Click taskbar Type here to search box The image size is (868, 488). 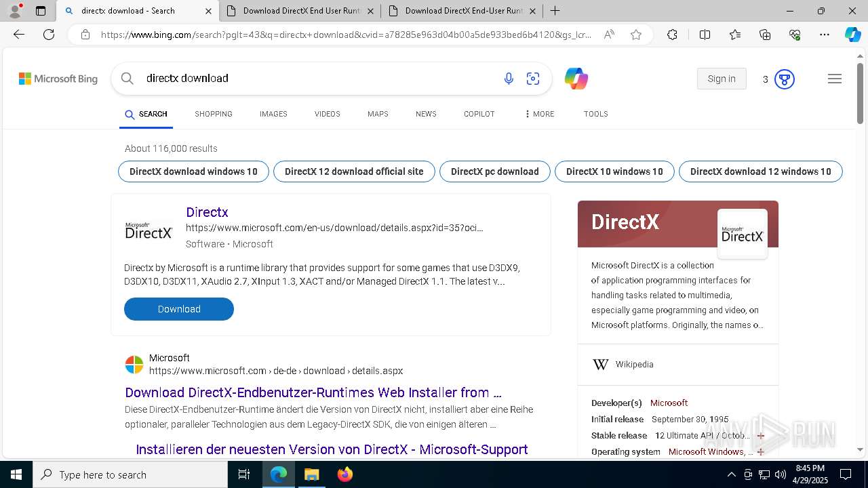(x=130, y=474)
